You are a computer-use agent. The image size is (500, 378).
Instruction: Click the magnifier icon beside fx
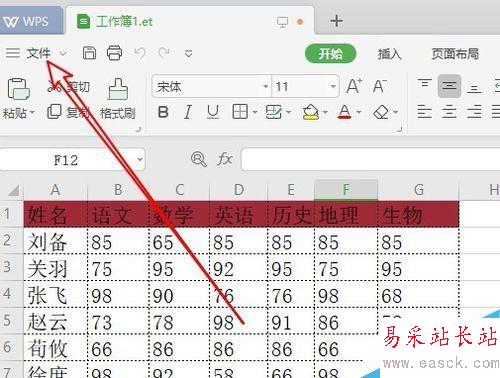(199, 159)
